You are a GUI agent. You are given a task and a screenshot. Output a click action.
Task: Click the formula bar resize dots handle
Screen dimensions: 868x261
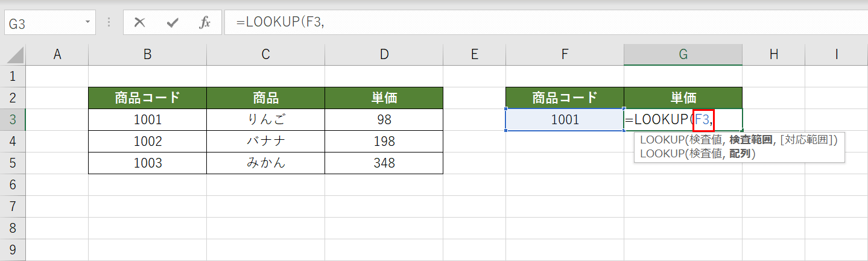pos(109,23)
